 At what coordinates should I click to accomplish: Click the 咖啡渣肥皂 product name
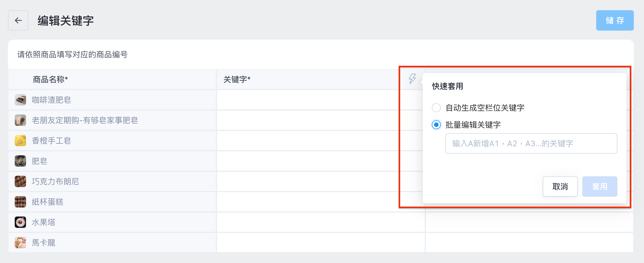click(x=51, y=100)
